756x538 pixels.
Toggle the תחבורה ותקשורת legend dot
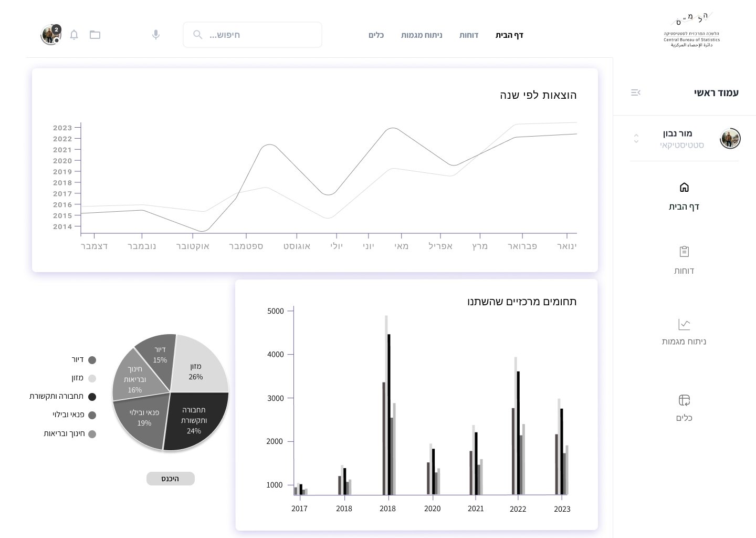tap(92, 397)
